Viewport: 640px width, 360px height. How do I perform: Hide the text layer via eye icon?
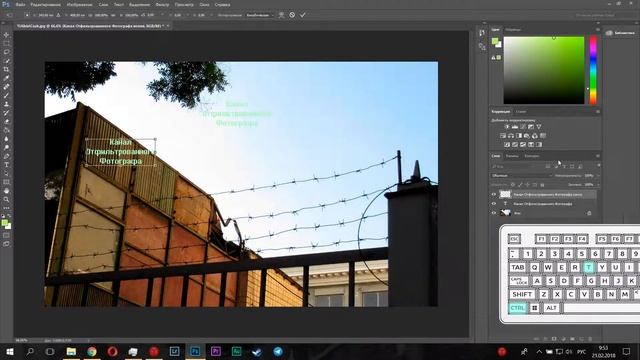pos(493,204)
